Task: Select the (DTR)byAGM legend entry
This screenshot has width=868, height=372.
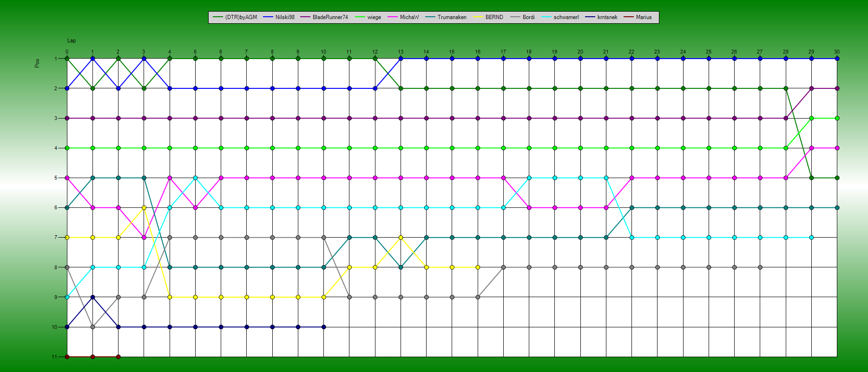Action: pyautogui.click(x=235, y=17)
